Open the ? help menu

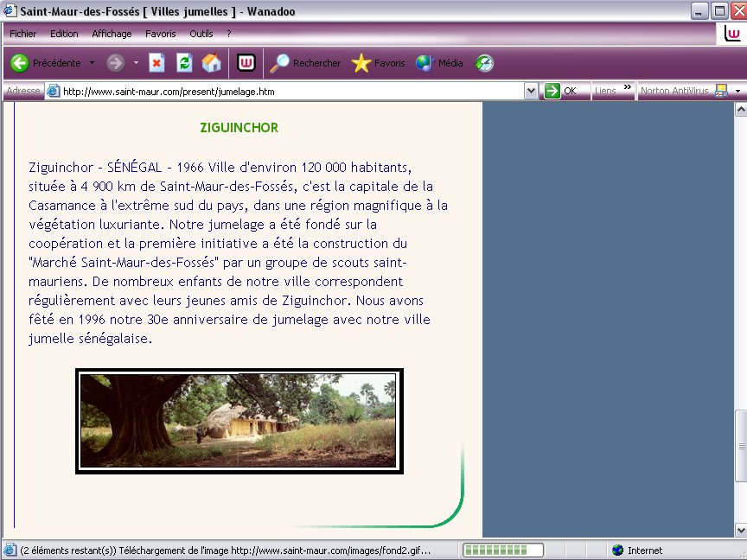(x=228, y=34)
